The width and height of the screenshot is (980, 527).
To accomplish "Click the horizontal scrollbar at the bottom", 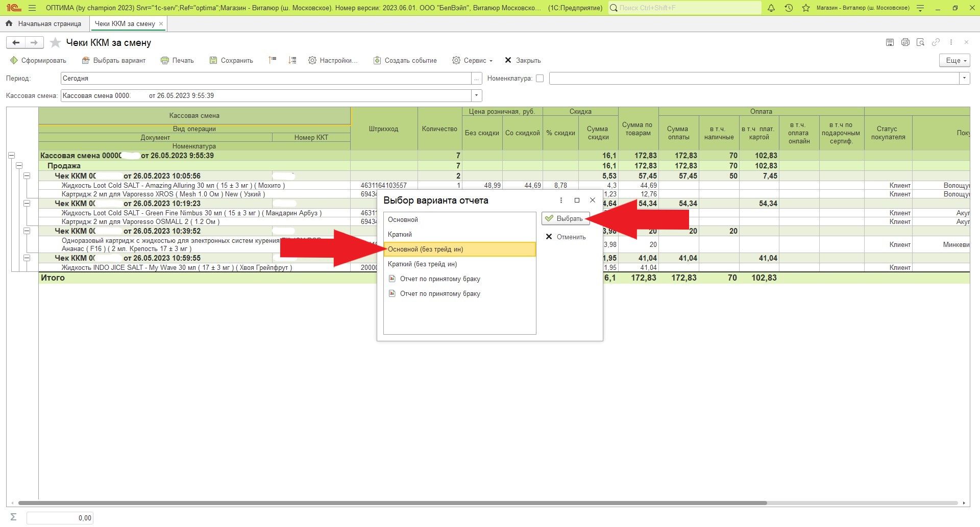I will [x=392, y=503].
